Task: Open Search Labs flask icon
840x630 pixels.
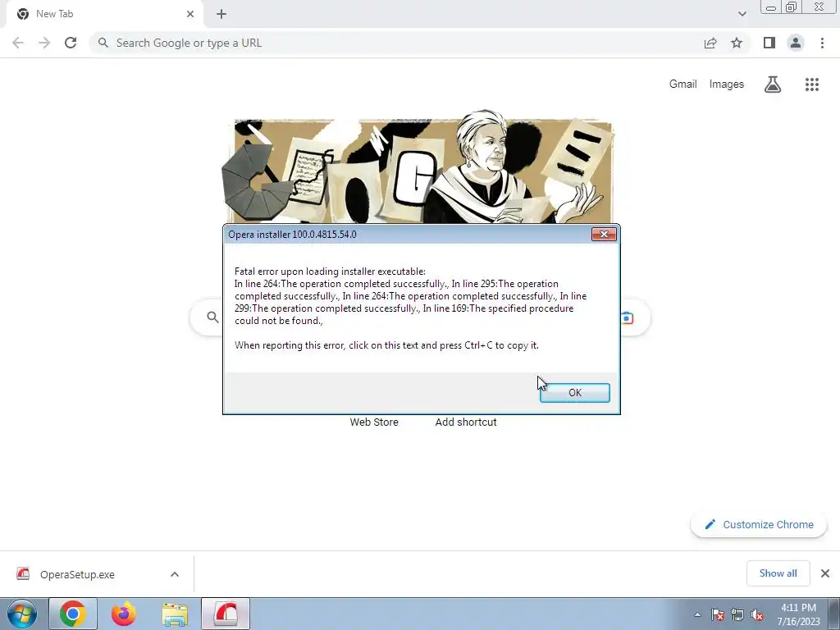Action: (773, 84)
